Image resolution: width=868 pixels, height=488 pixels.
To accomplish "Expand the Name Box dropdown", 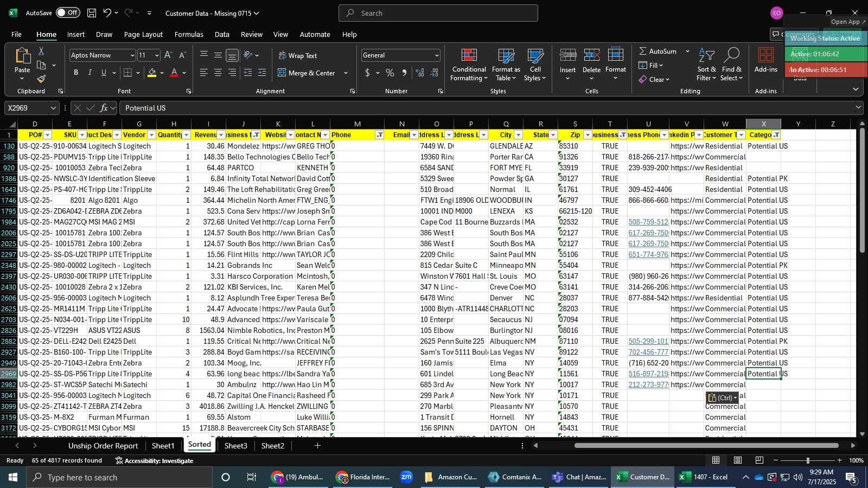I will pyautogui.click(x=53, y=108).
